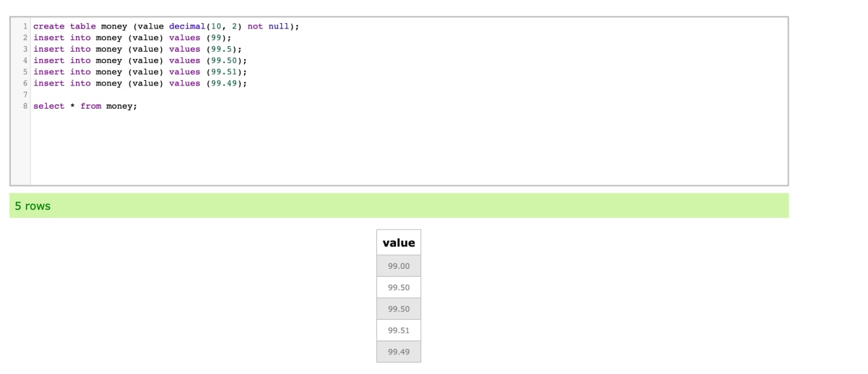Viewport: 868px width, 374px height.
Task: Click the create table money line in editor
Action: click(166, 26)
